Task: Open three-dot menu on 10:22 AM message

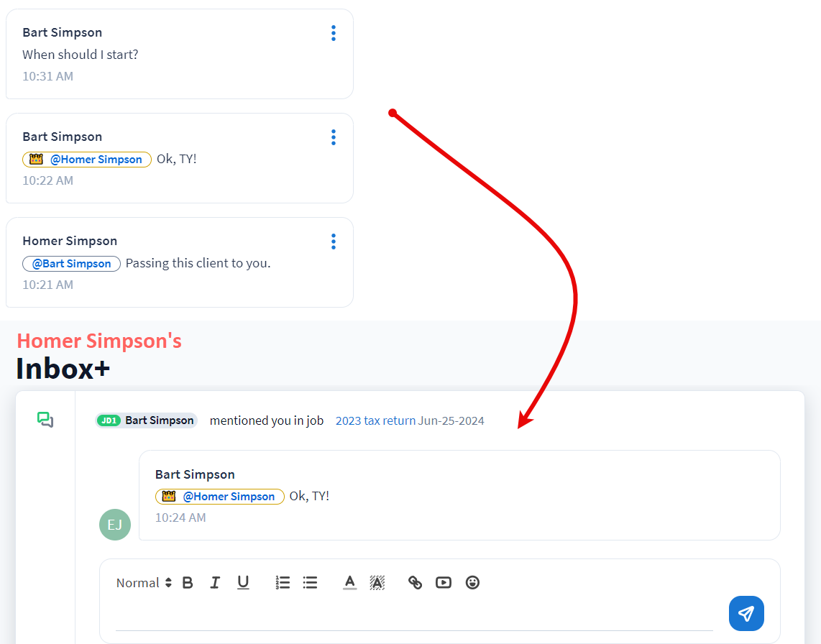Action: click(x=333, y=137)
